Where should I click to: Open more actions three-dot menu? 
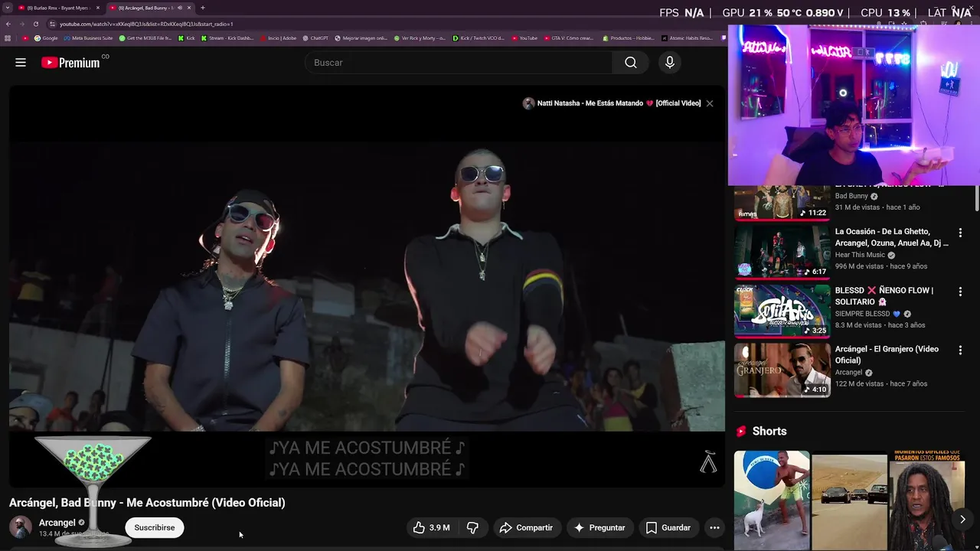click(714, 527)
